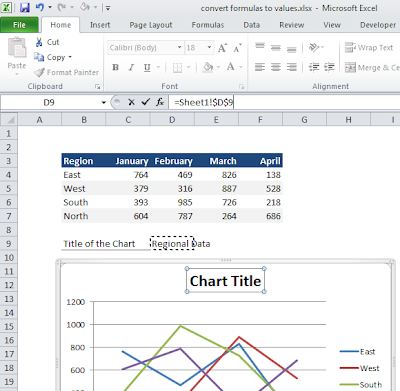Activate the Format Painter brush
The image size is (400, 391).
[67, 72]
